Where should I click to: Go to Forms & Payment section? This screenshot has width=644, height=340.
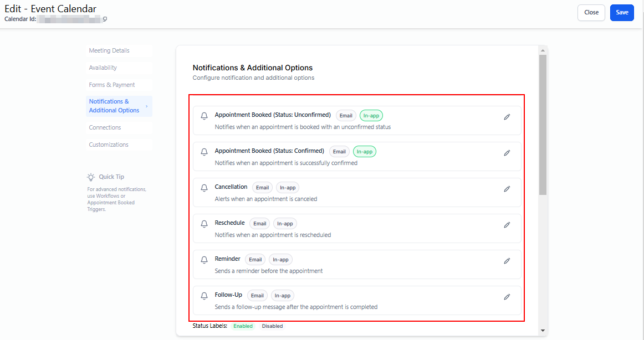[112, 85]
